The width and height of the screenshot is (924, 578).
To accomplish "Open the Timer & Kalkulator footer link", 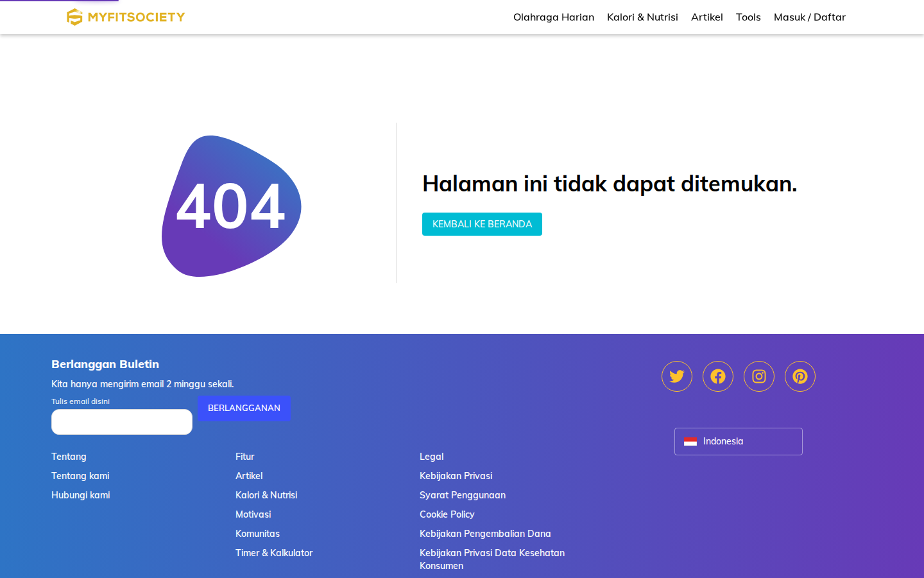I will pyautogui.click(x=274, y=553).
